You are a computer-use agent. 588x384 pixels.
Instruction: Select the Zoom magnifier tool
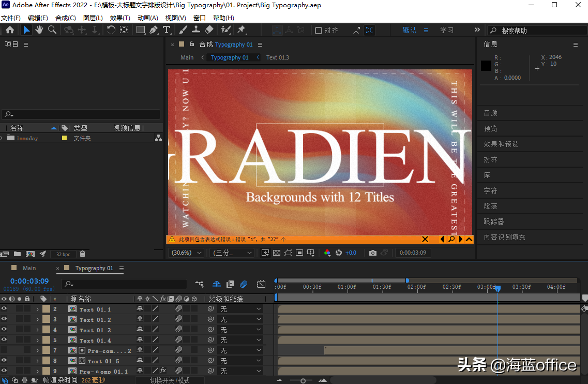[52, 30]
